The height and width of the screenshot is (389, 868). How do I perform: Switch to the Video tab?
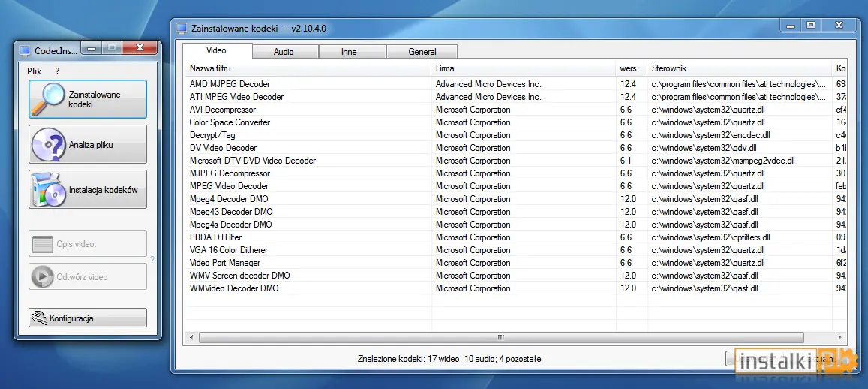pos(217,50)
